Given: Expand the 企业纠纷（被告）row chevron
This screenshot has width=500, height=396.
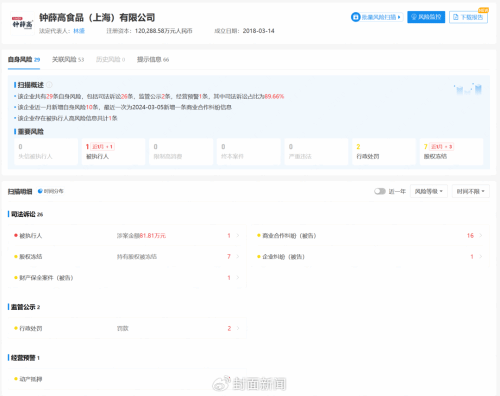Looking at the screenshot, I should (x=481, y=257).
